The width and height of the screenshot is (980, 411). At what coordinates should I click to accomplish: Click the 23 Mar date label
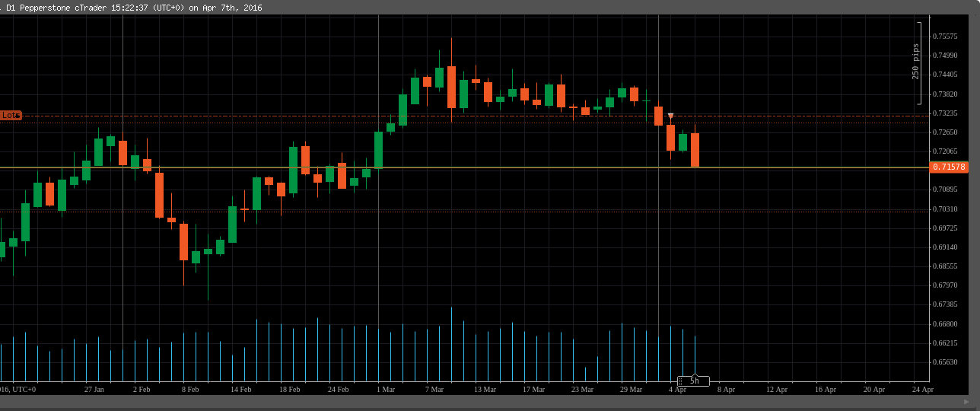pyautogui.click(x=582, y=389)
